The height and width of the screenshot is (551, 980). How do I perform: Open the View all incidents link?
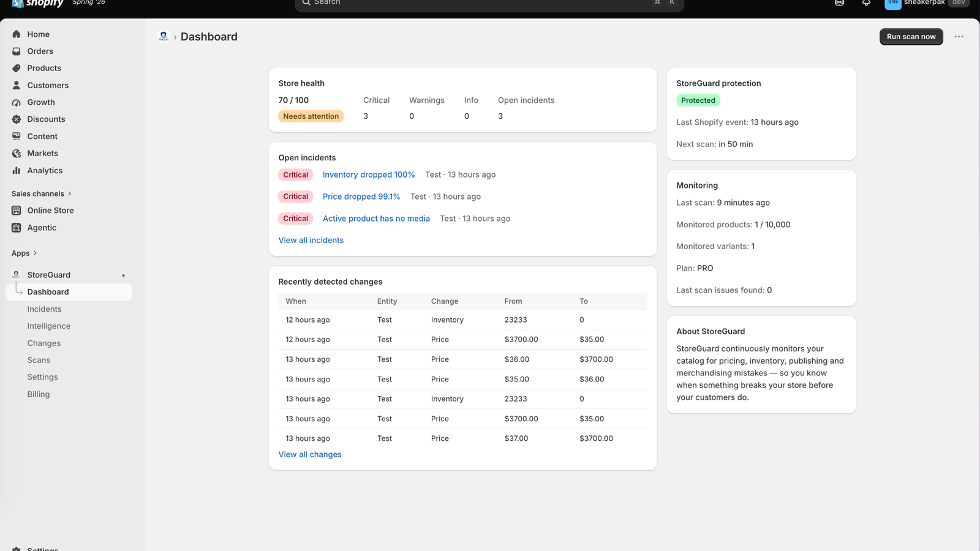click(x=311, y=240)
